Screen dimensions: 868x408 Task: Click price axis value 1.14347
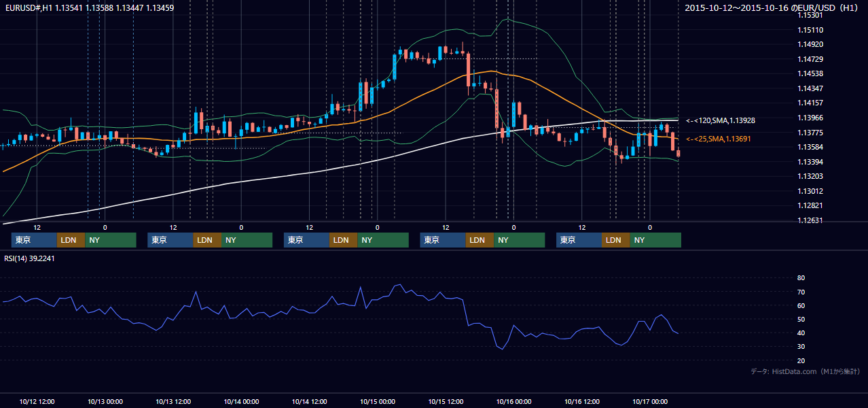(x=810, y=88)
